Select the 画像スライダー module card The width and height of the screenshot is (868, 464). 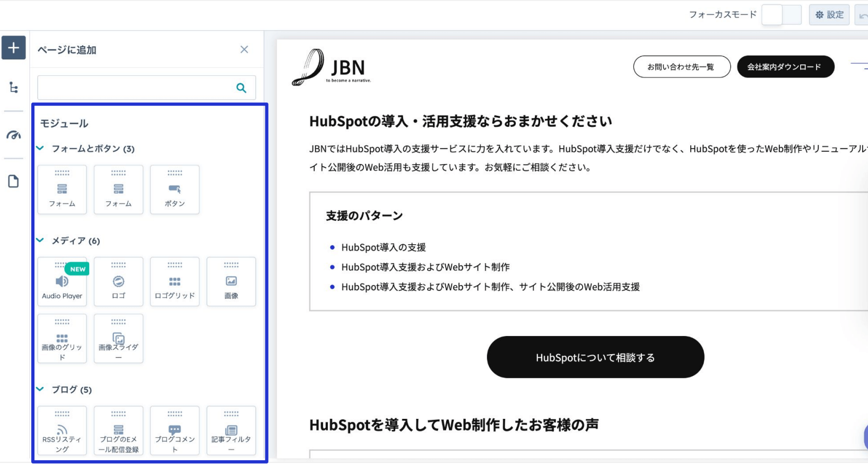click(118, 339)
